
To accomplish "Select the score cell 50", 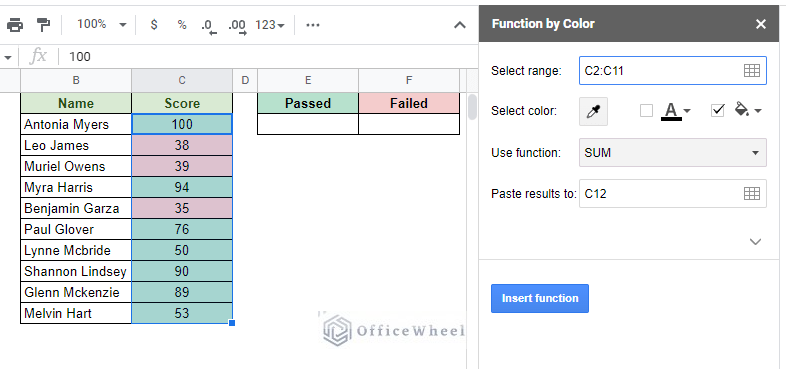I will [x=182, y=250].
